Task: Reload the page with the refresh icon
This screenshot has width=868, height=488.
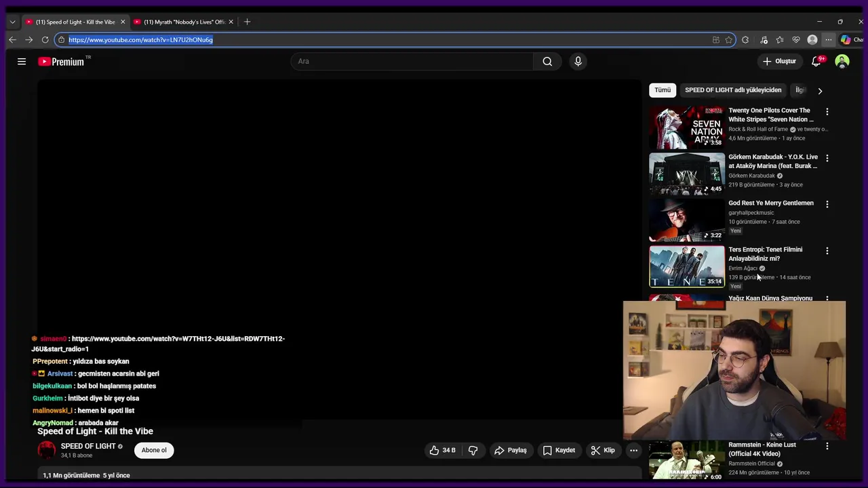Action: [x=45, y=40]
